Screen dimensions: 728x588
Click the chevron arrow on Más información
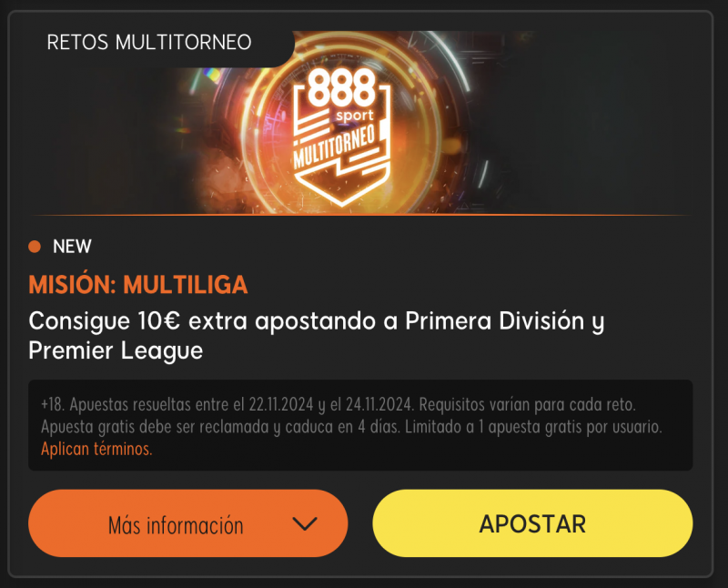coord(305,524)
